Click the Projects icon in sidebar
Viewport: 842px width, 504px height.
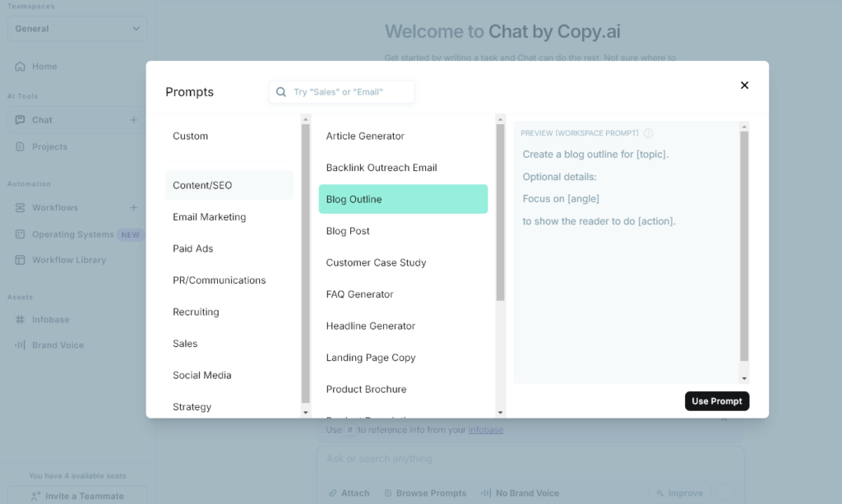pyautogui.click(x=21, y=147)
